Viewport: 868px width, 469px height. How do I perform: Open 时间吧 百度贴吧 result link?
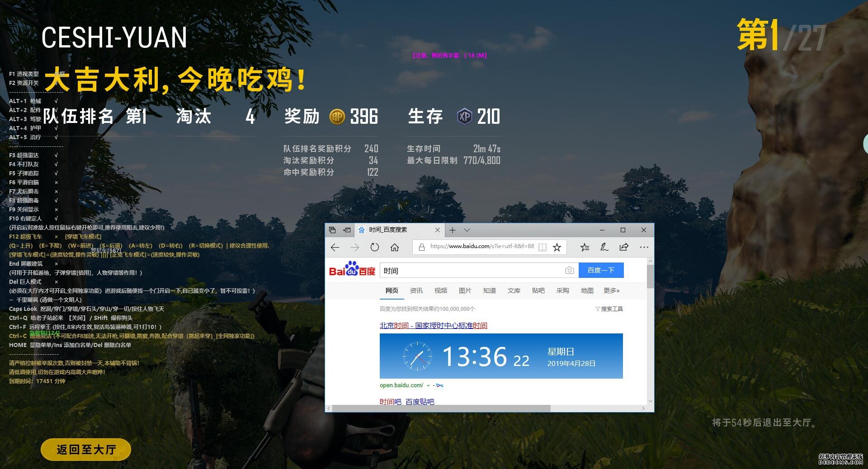[x=407, y=402]
